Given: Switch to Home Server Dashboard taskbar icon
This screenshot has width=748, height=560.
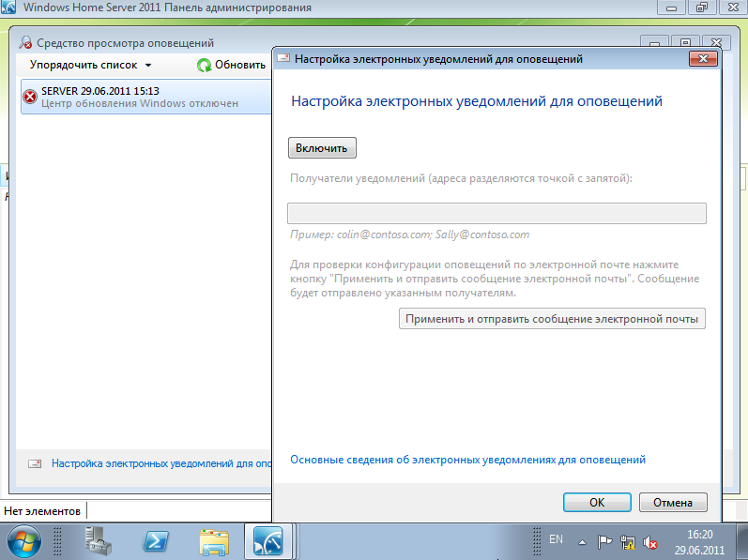Looking at the screenshot, I should 268,541.
